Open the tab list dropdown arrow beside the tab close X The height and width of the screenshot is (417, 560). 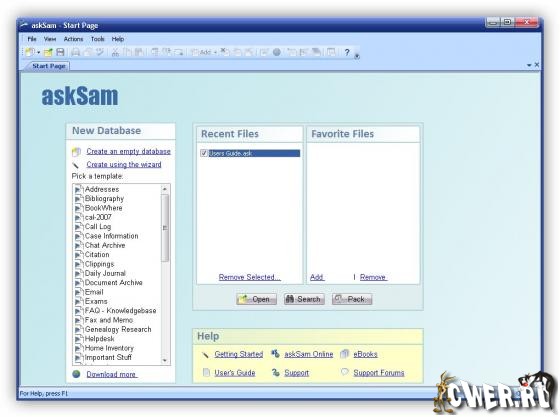pos(529,65)
